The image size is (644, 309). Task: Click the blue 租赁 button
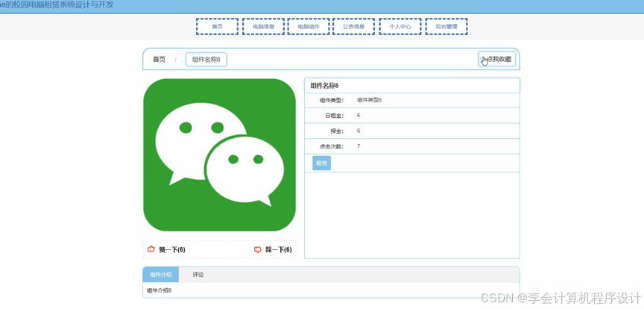click(321, 163)
